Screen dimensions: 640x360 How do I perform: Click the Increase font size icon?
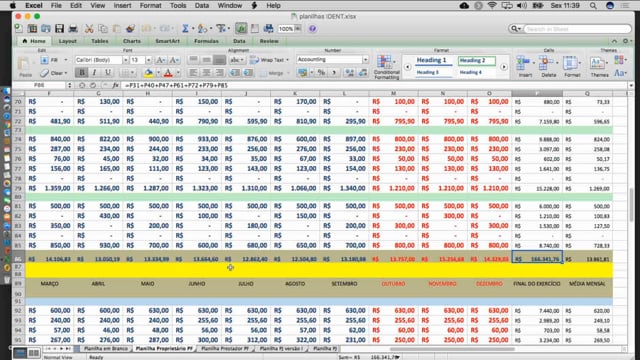point(161,60)
